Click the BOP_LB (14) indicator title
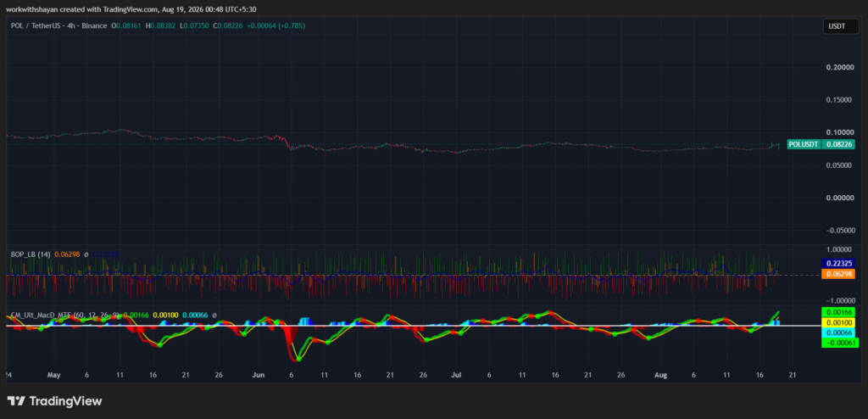This screenshot has width=868, height=419. 31,254
